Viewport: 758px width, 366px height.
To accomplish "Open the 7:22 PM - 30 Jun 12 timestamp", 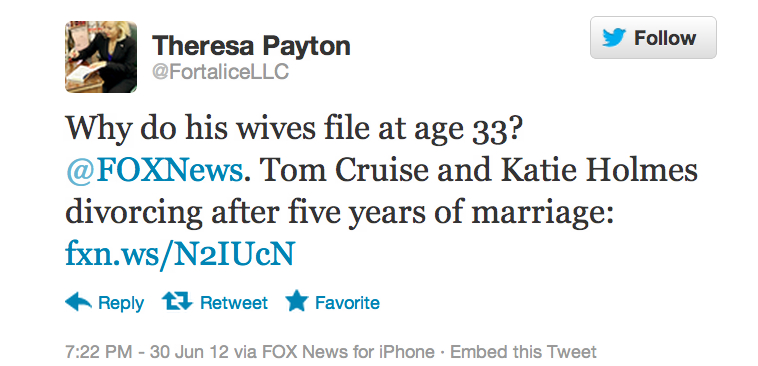I will point(146,351).
